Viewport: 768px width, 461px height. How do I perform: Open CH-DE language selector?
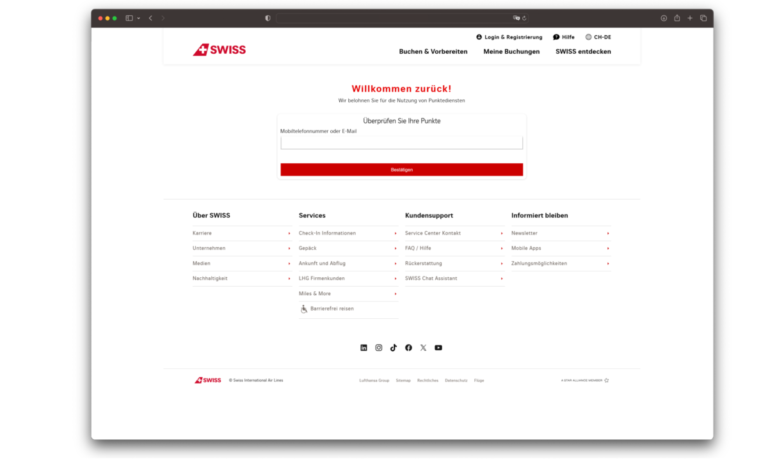(602, 37)
